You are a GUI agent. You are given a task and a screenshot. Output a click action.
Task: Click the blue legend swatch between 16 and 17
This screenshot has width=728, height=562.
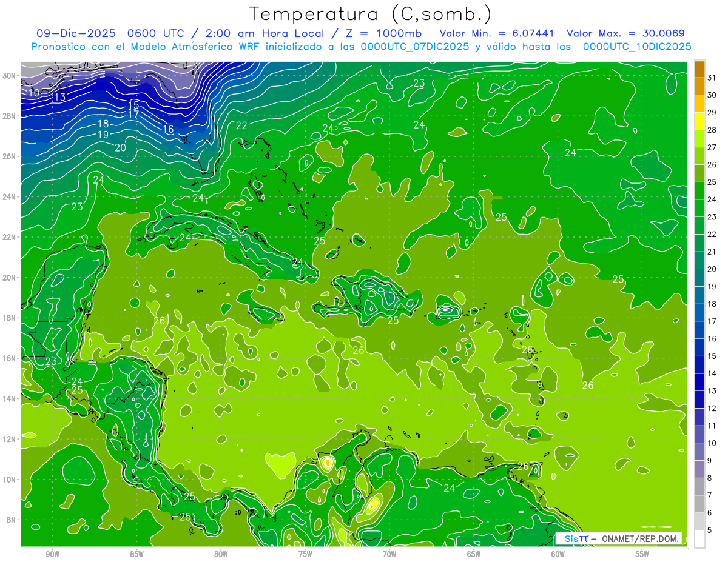coord(699,330)
